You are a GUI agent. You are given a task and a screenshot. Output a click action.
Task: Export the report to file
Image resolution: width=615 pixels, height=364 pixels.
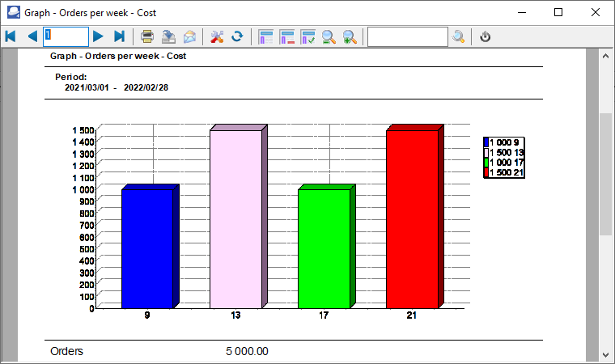pyautogui.click(x=168, y=36)
